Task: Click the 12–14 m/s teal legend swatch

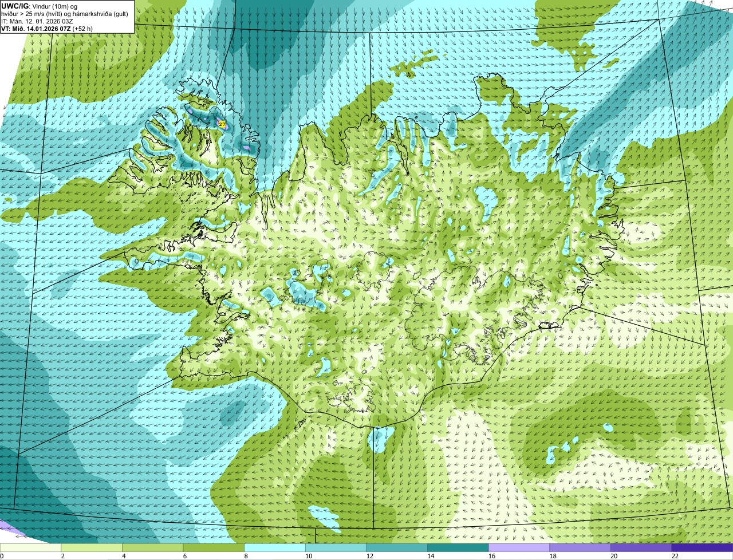Action: pos(397,547)
